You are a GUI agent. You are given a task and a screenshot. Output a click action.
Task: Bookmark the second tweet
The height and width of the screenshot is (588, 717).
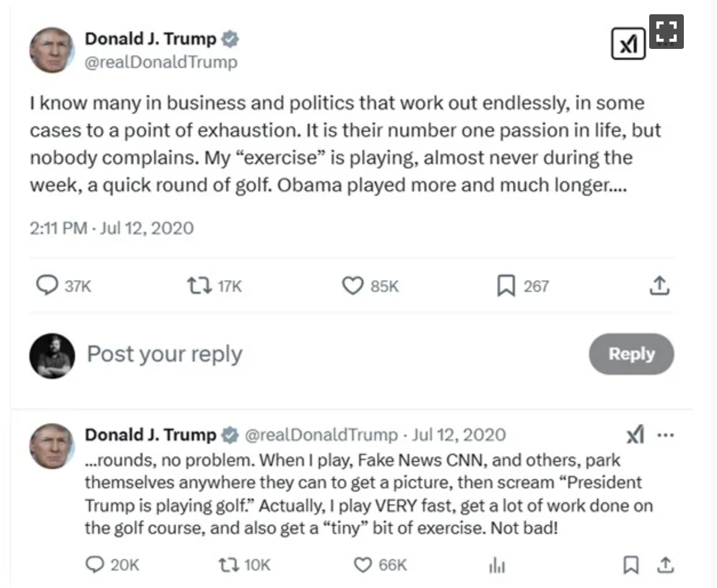[x=631, y=565]
